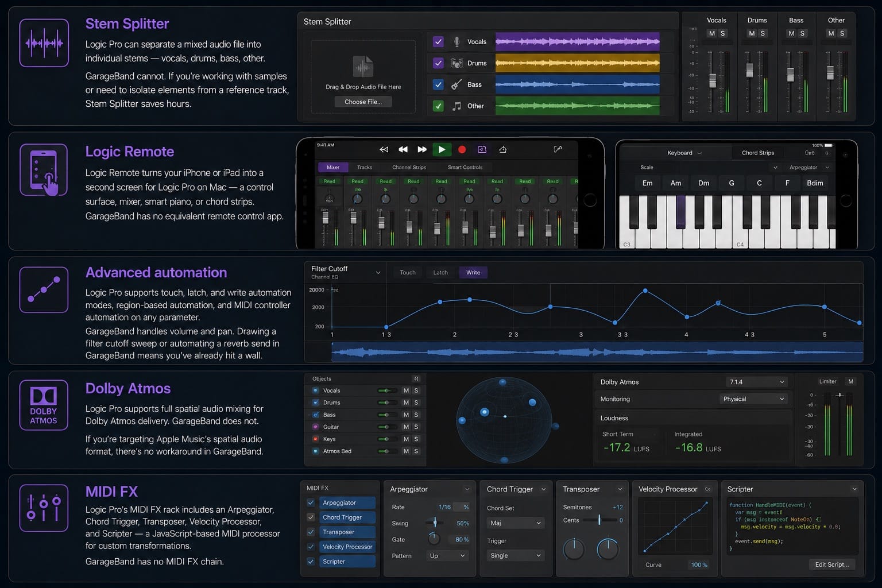This screenshot has height=588, width=882.
Task: Toggle the purple cycle button in transport
Action: 482,149
